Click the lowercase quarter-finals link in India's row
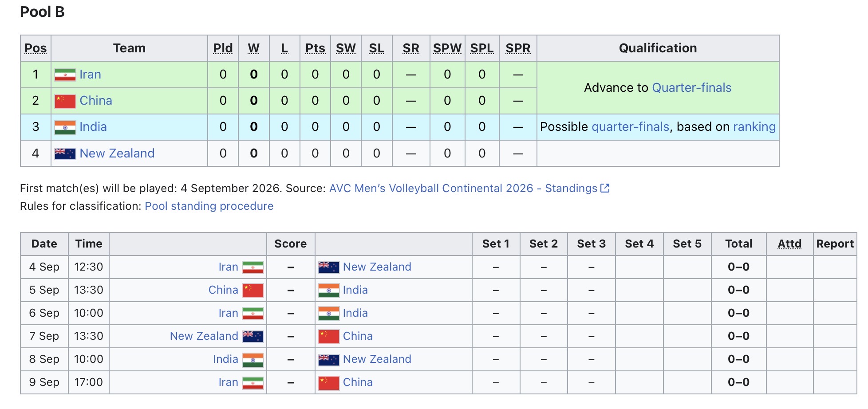The height and width of the screenshot is (409, 868). (630, 127)
